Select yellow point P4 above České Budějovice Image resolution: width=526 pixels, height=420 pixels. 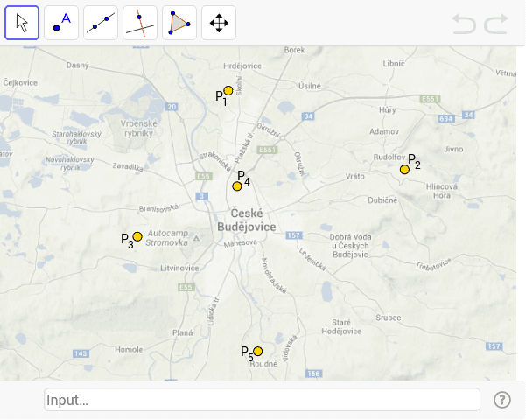click(237, 185)
